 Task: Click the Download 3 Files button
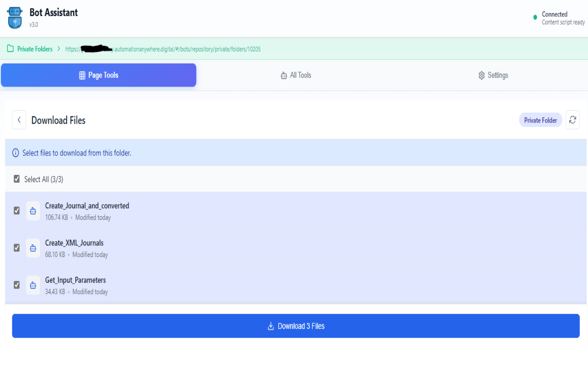coord(296,326)
